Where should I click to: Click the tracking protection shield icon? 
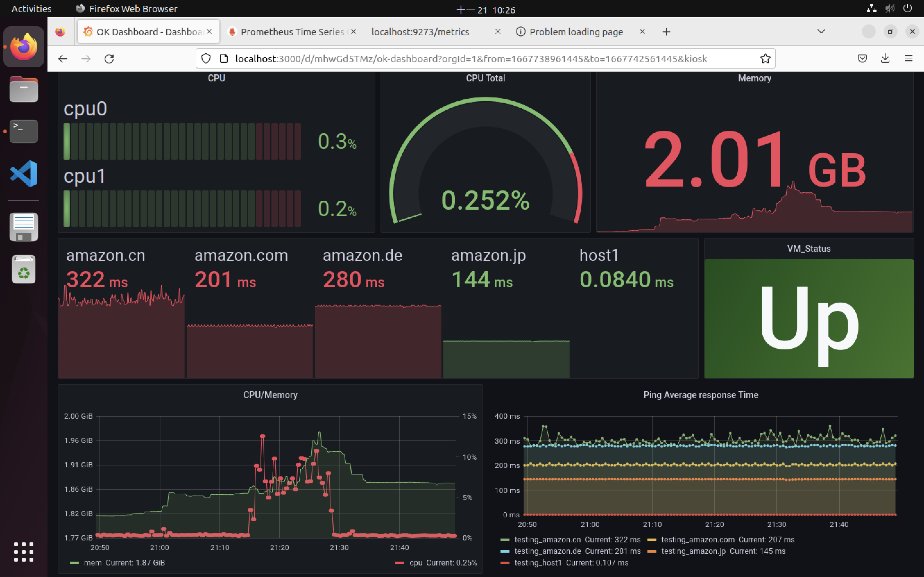coord(206,58)
